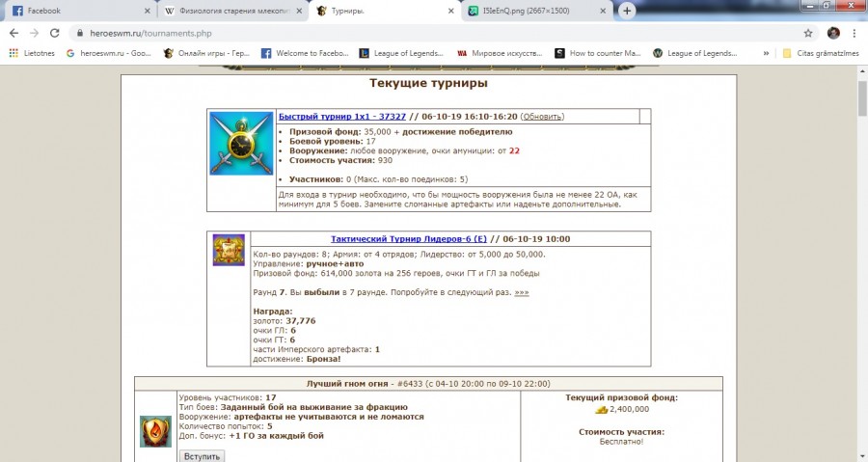Screen dimensions: 868x462
Task: Open the Chrome three-dot menu
Action: (854, 33)
